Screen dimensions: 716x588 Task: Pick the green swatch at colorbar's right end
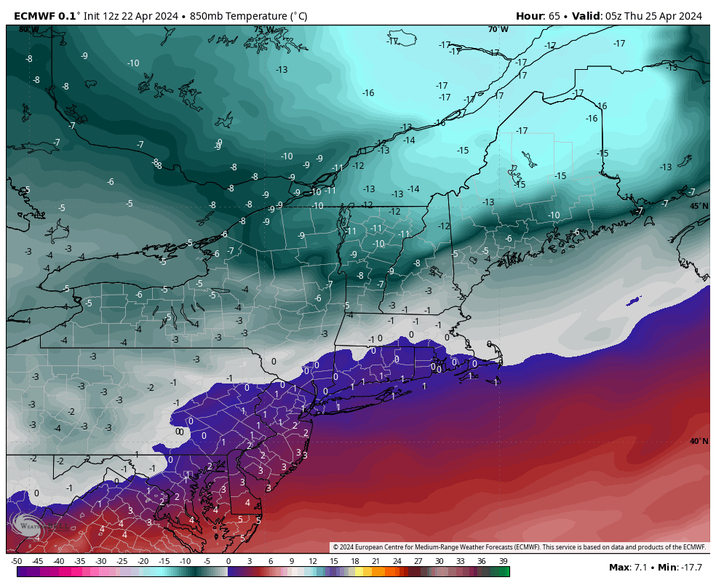click(x=504, y=572)
